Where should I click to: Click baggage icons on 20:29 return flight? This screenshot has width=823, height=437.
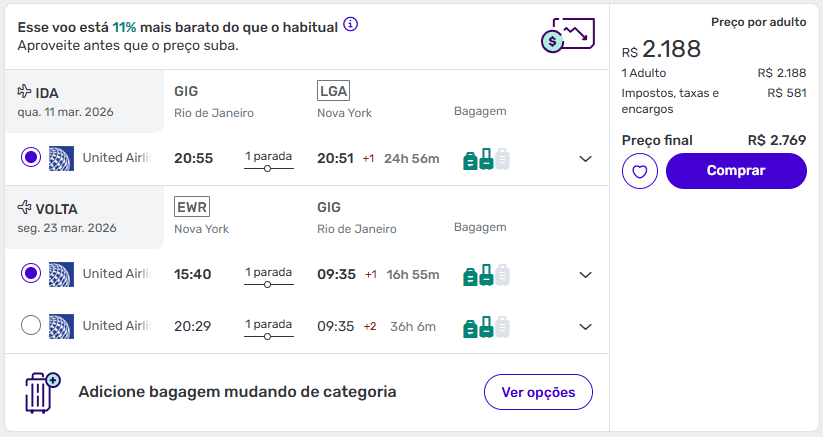486,326
